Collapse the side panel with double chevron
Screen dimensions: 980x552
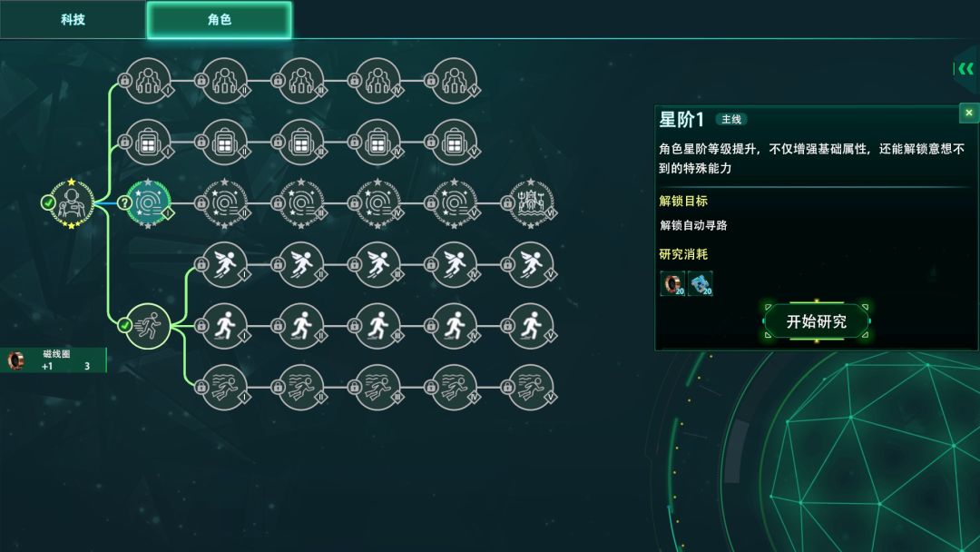[965, 69]
